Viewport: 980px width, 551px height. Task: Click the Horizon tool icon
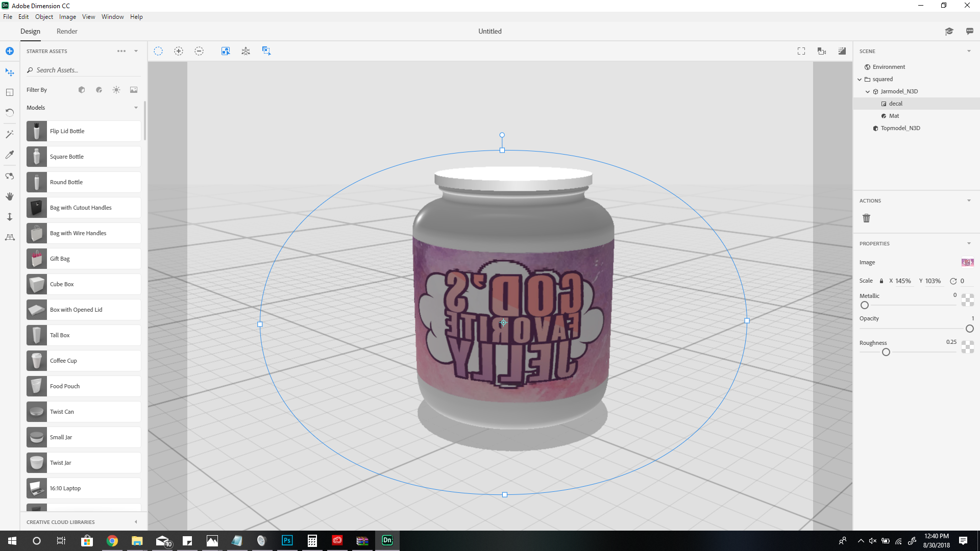(9, 237)
